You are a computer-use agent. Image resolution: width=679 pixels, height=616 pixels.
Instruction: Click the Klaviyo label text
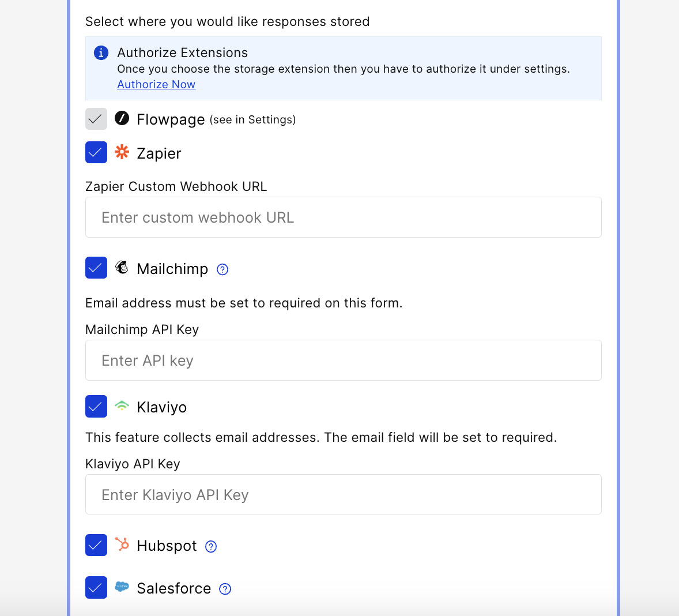[x=161, y=407]
